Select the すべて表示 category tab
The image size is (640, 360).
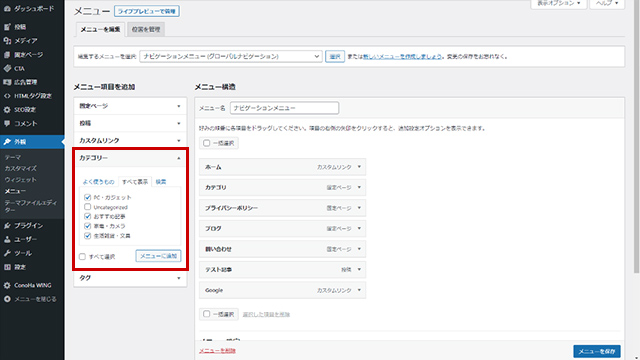click(x=135, y=182)
